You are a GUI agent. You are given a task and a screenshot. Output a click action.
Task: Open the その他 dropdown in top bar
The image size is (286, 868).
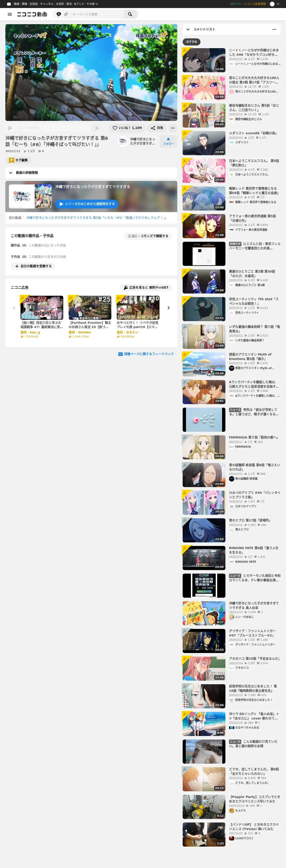(x=92, y=4)
